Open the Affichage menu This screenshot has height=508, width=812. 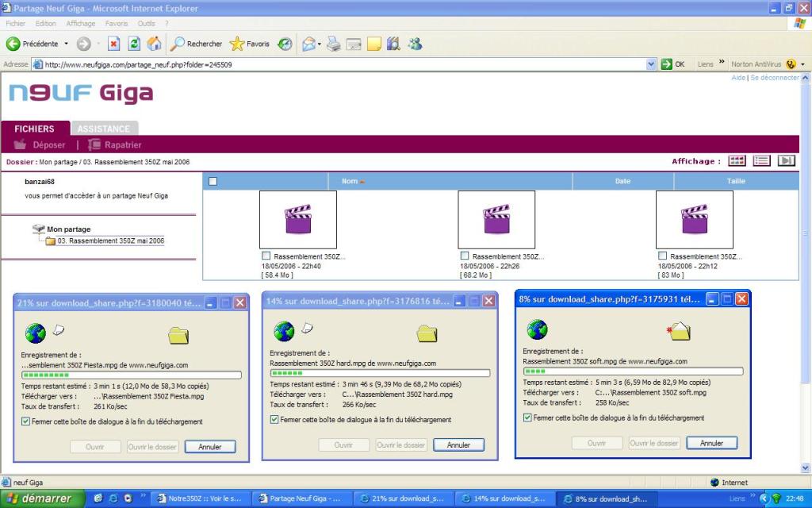click(81, 24)
